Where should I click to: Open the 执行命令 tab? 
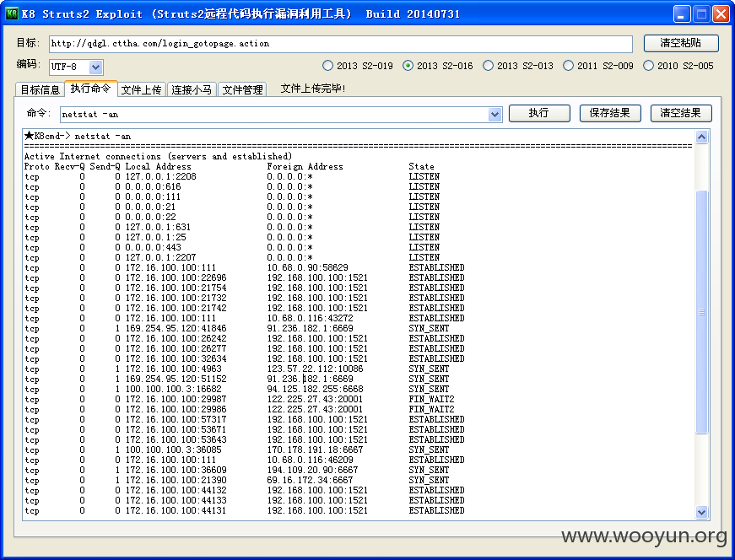pos(90,88)
